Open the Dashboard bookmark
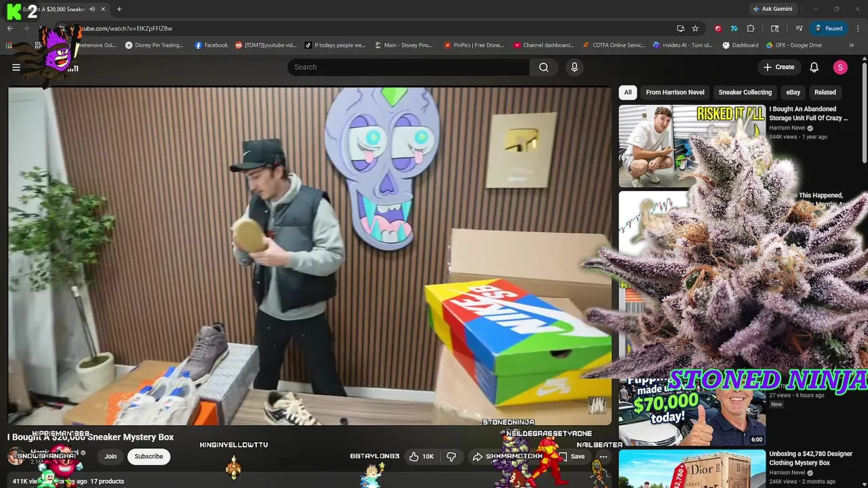The image size is (868, 488). pos(740,45)
